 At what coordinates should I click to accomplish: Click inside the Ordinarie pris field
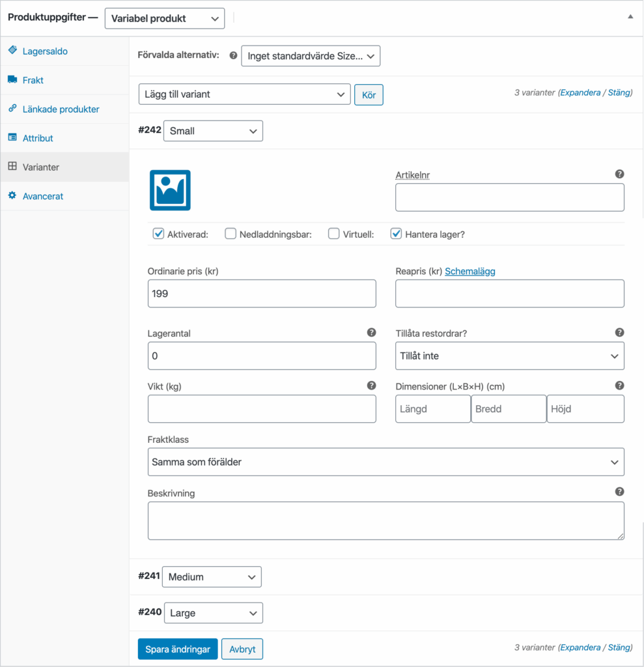tap(262, 293)
